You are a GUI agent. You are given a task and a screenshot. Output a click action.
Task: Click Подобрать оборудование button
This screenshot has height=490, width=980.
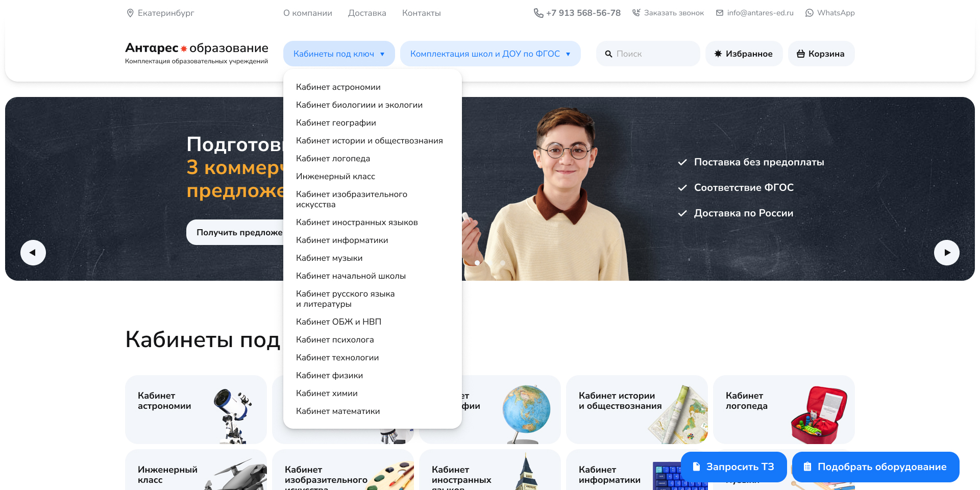tap(876, 467)
